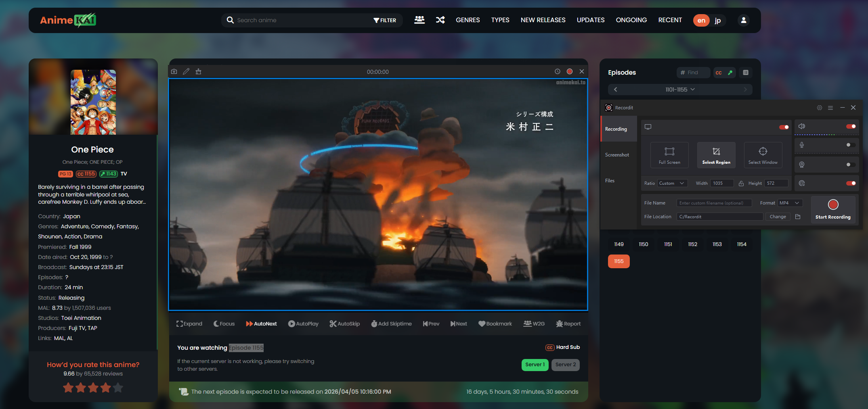
Task: Click the Width value field
Action: pyautogui.click(x=722, y=183)
